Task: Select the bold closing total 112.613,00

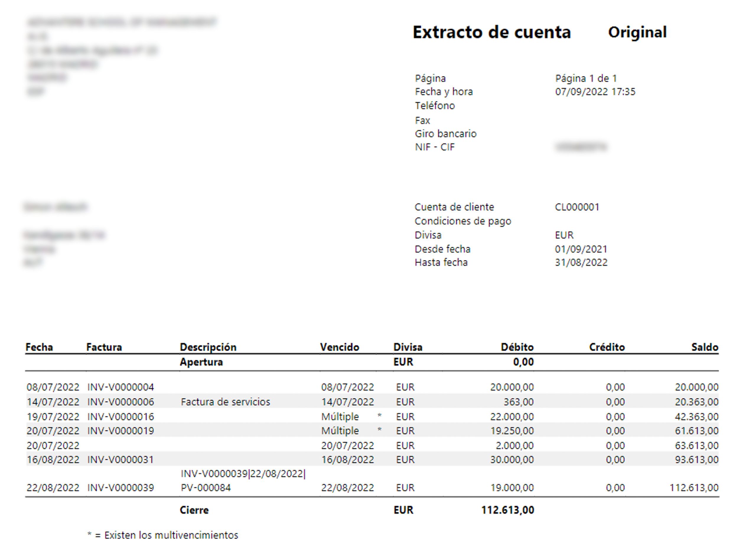Action: coord(507,510)
